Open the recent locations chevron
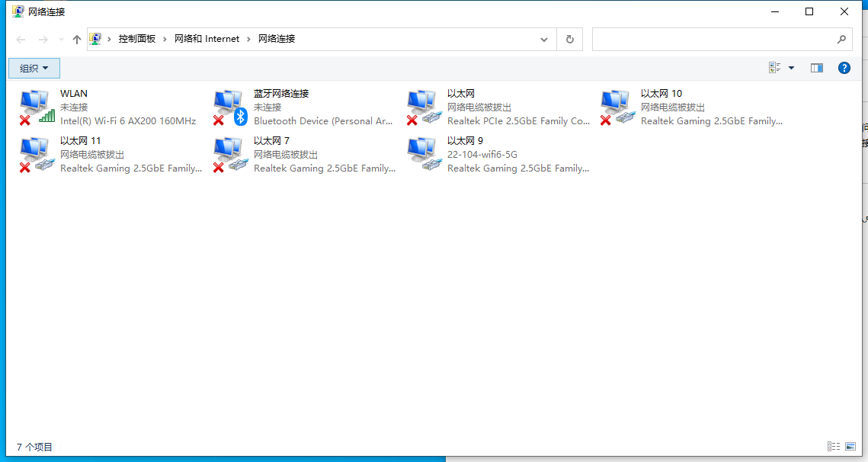The width and height of the screenshot is (868, 462). pos(61,40)
